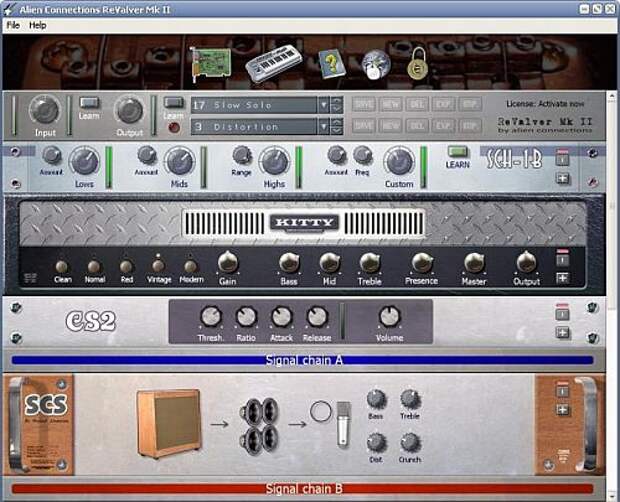Click the padlock license icon
Image resolution: width=620 pixels, height=502 pixels.
(418, 64)
